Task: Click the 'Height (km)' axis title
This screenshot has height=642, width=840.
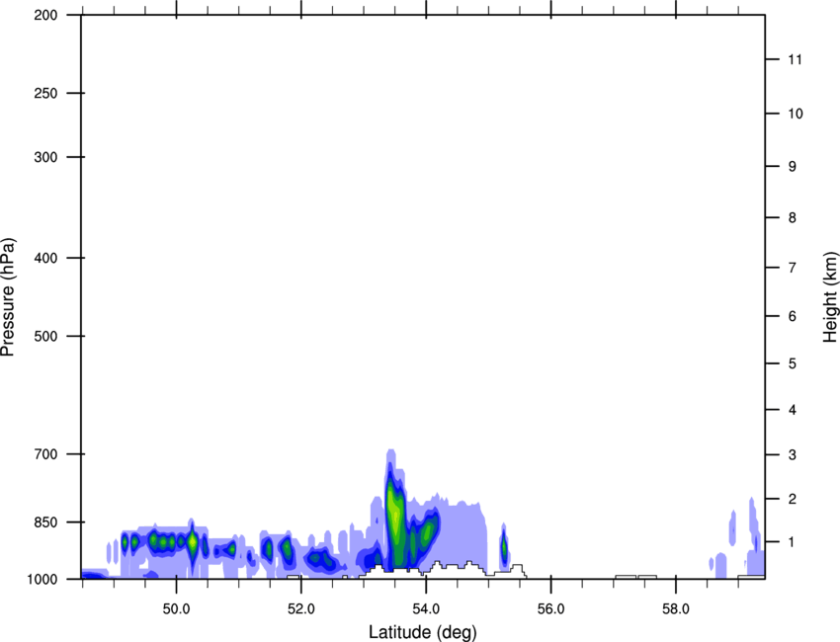Action: point(830,296)
